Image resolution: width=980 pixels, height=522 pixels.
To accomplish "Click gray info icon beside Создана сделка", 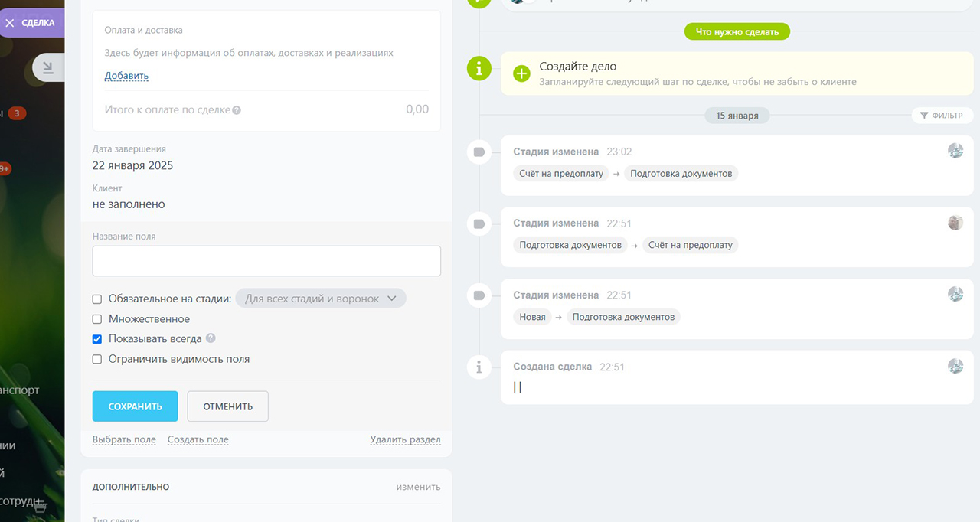I will 479,367.
